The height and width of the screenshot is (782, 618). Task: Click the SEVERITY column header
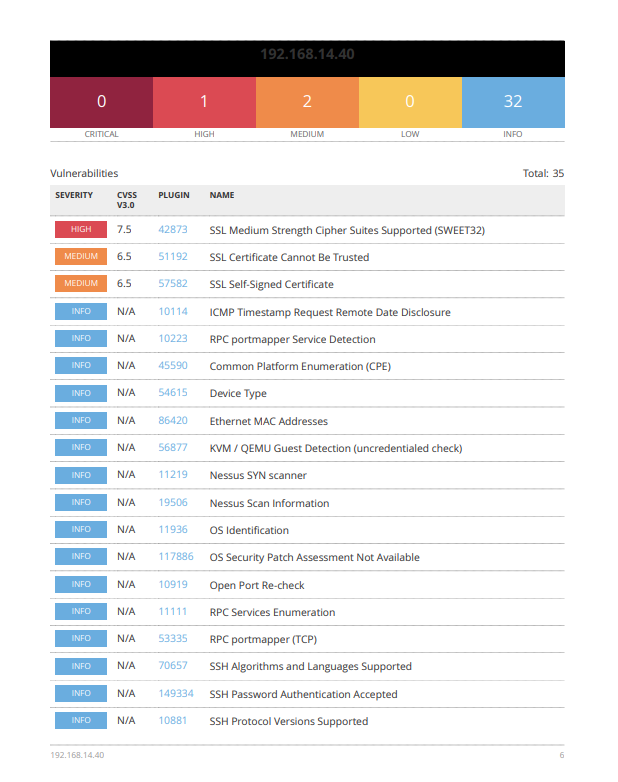74,196
